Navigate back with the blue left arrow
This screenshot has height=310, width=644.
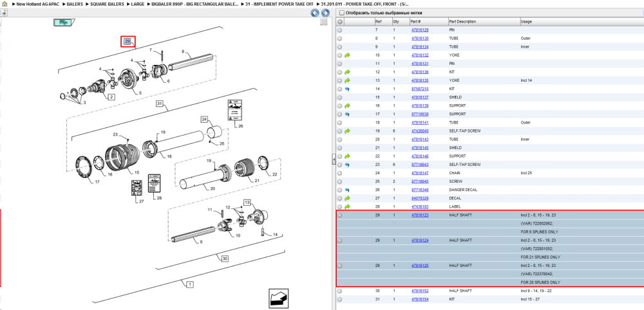(x=315, y=13)
